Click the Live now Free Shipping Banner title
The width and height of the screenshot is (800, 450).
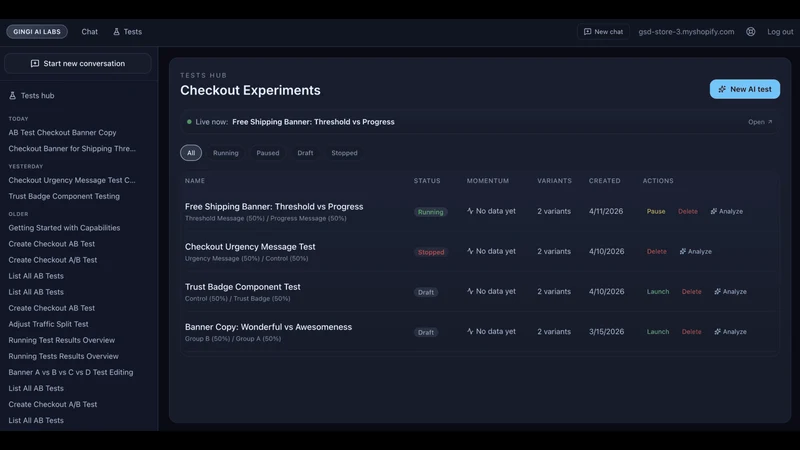point(313,122)
